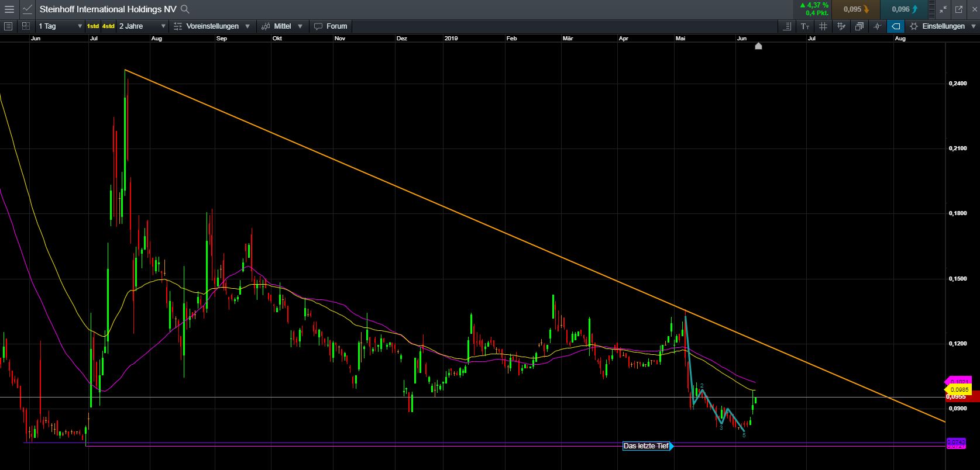Search for another instrument with magnifier icon
Screen dimensions: 980x470
[185, 9]
